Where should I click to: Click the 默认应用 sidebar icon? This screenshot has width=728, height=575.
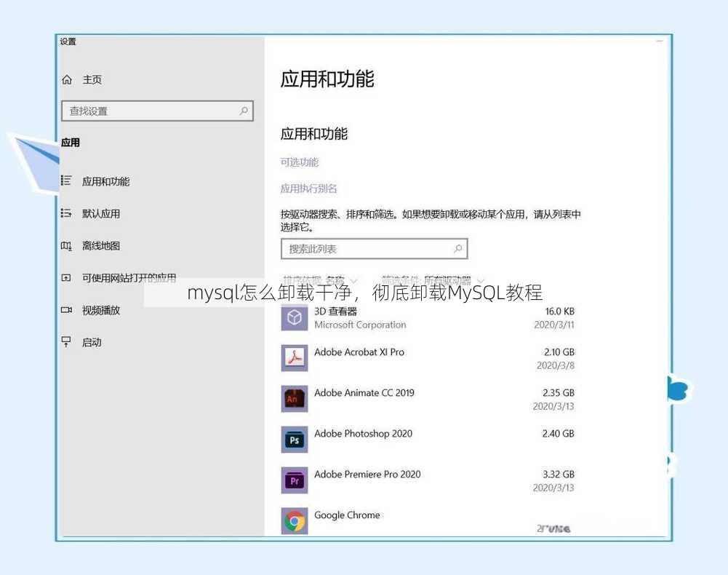66,213
